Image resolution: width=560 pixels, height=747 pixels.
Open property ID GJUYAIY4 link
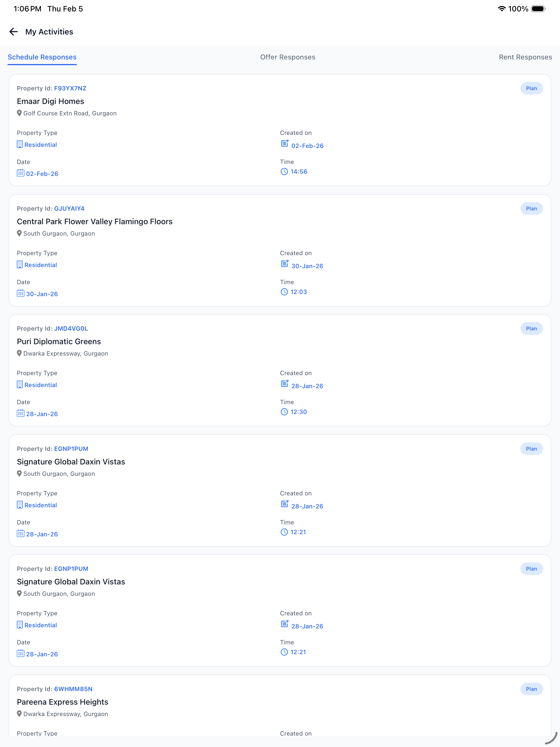coord(69,208)
